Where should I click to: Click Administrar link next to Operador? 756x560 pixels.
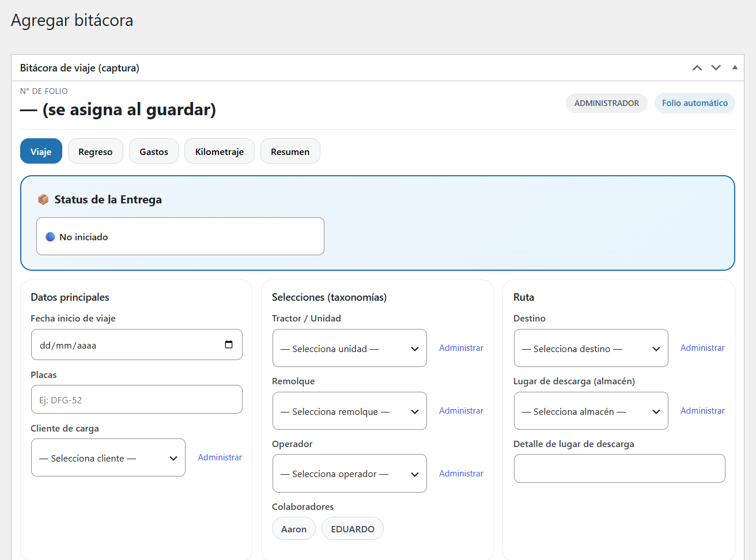[x=461, y=474]
